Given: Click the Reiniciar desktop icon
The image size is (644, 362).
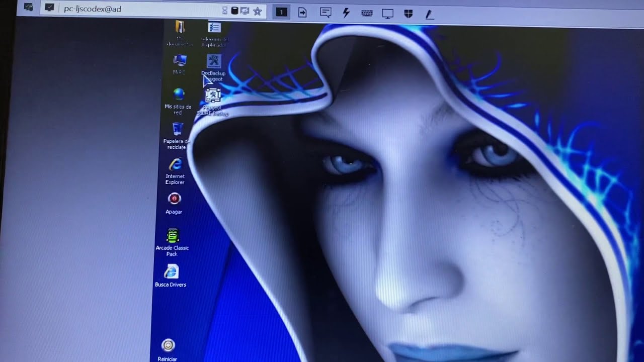Looking at the screenshot, I should (168, 345).
